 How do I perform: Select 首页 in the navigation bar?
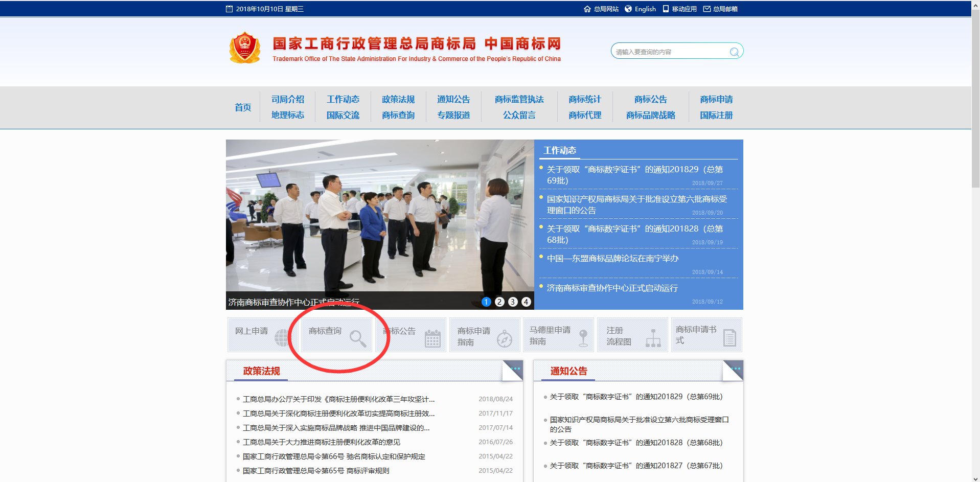point(242,107)
